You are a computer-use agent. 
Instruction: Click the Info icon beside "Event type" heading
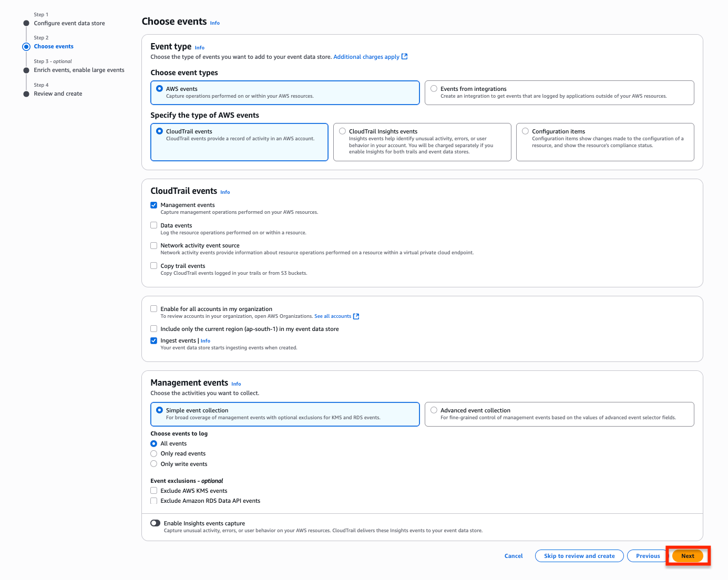(199, 47)
